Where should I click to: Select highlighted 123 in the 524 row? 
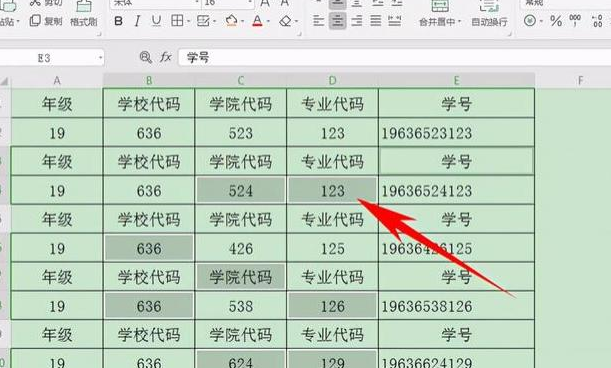[x=332, y=191]
